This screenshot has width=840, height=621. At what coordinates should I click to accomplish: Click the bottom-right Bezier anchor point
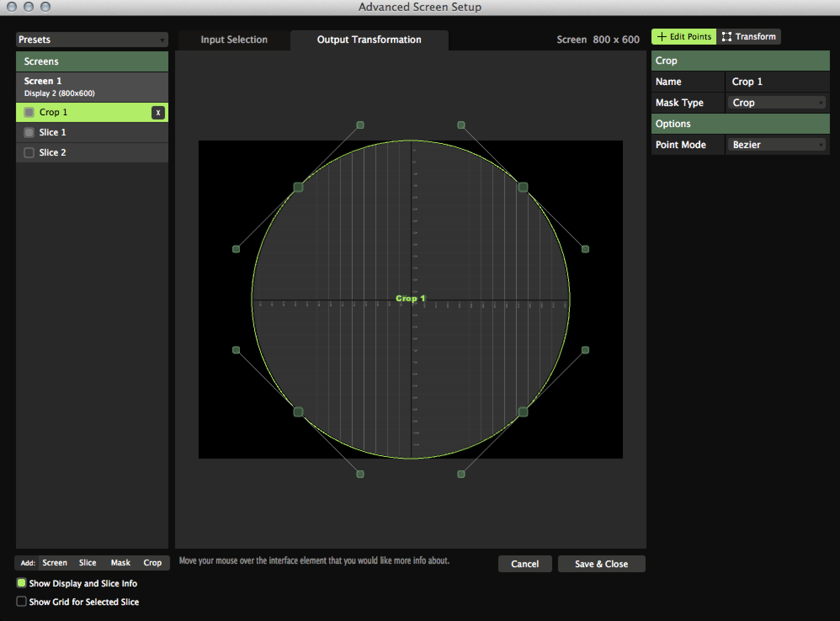pos(523,411)
